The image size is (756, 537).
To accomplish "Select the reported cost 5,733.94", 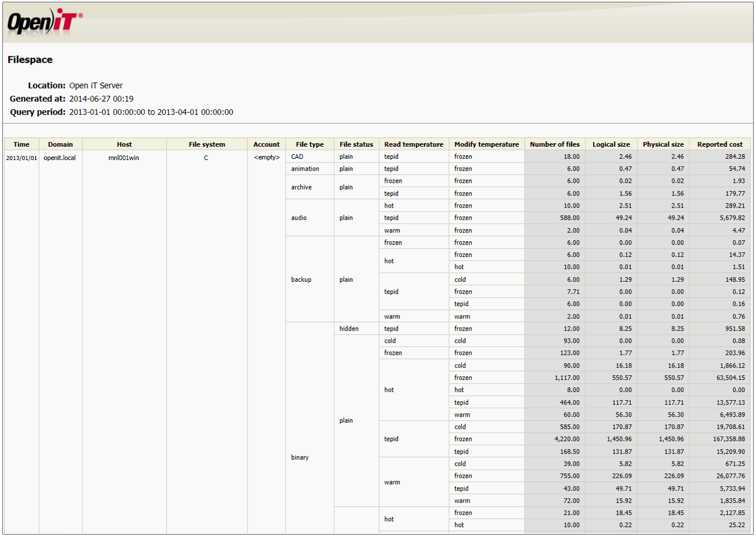I will 733,489.
